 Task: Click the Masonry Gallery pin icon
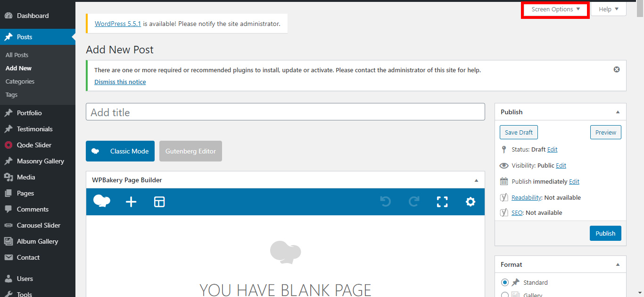pos(8,161)
